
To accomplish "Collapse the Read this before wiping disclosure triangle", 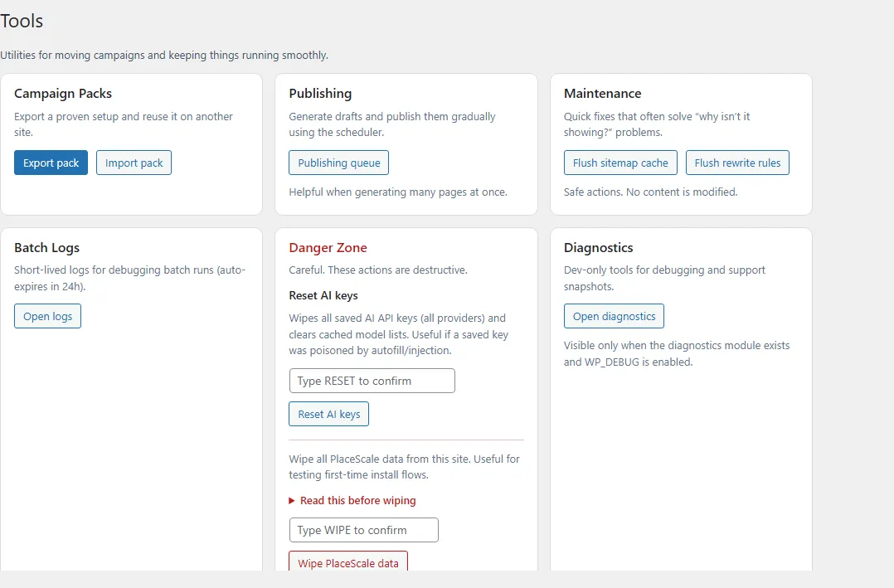I will (x=292, y=500).
